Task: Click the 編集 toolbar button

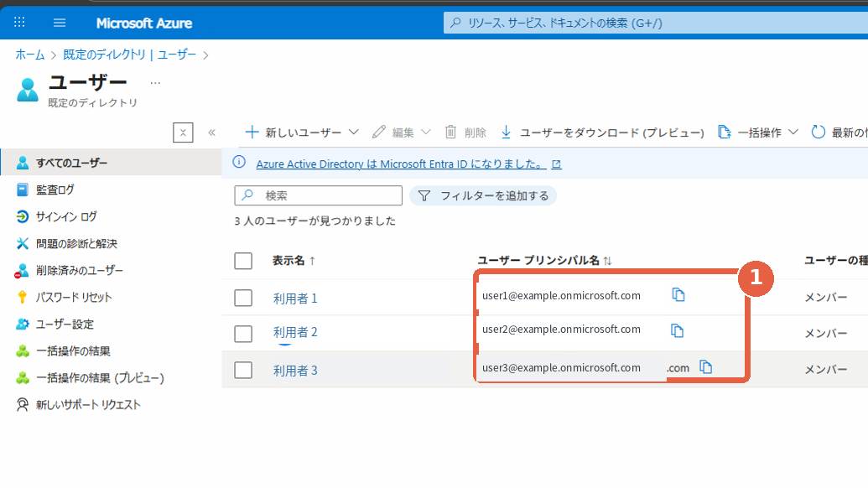Action: tap(393, 132)
